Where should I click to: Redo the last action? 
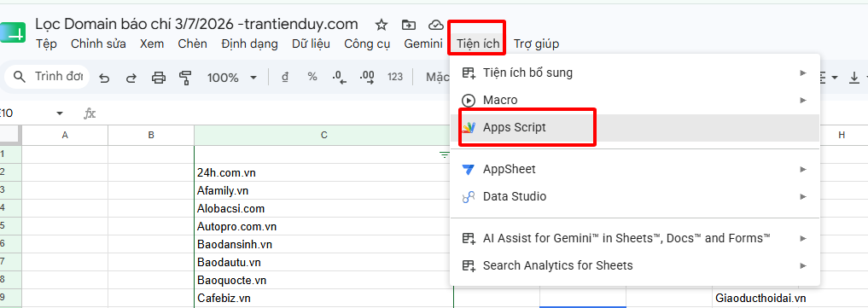click(x=131, y=78)
